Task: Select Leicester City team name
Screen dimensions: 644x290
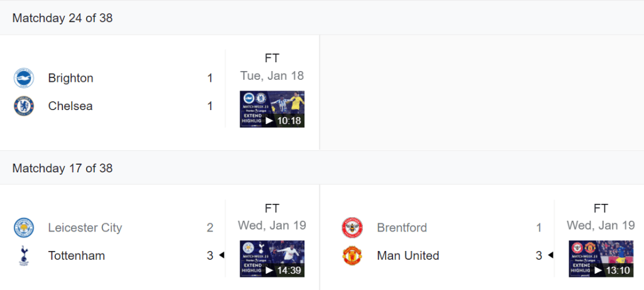Action: click(85, 228)
